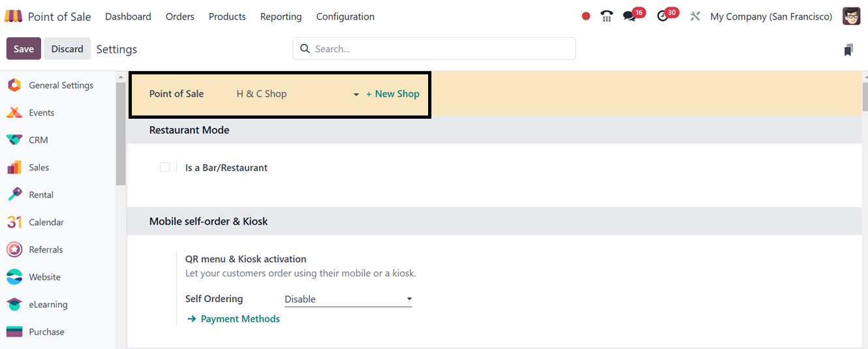The width and height of the screenshot is (868, 349).
Task: Click the + New Shop link
Action: (x=393, y=94)
